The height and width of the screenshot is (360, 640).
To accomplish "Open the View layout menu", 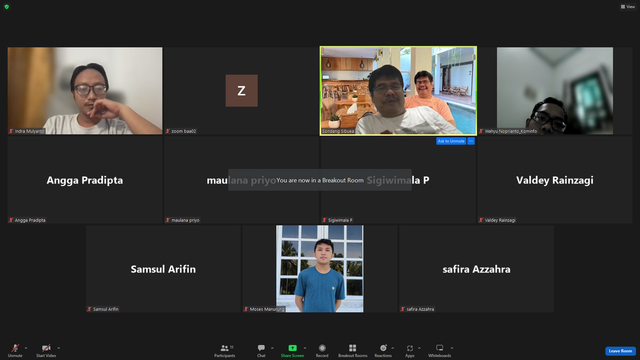I will coord(628,7).
